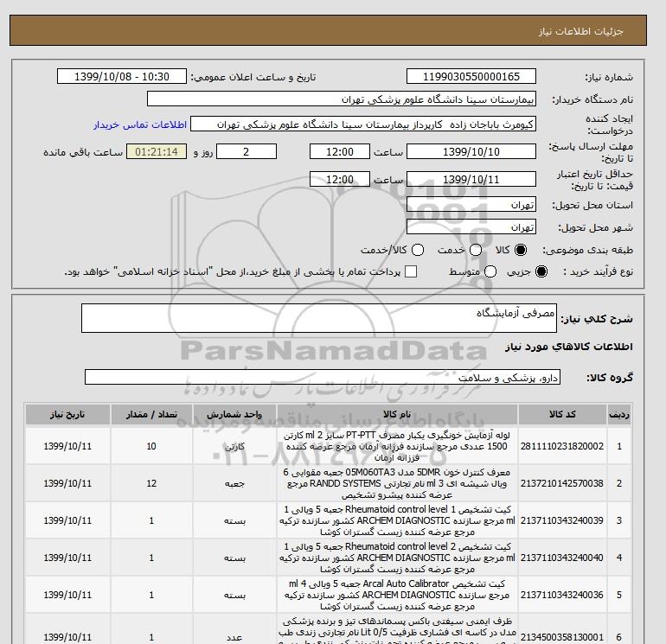Select the خدمت radio button
Screen dimensions: 666x644
[x=476, y=250]
